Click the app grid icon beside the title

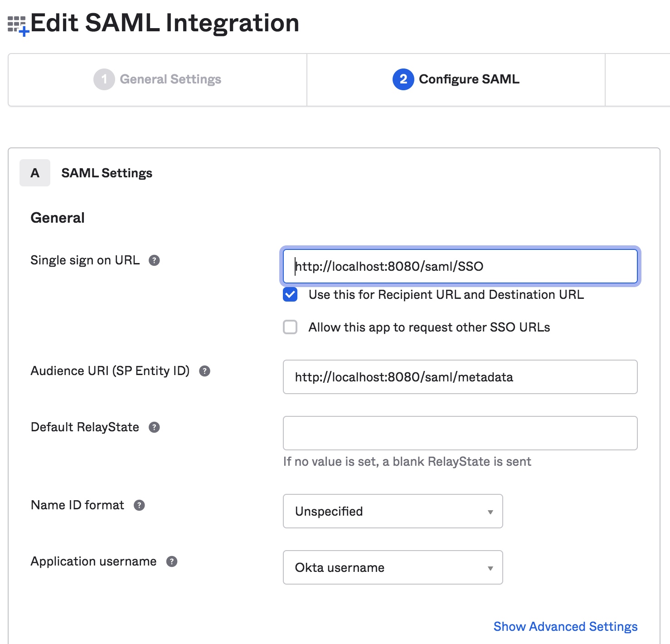click(18, 24)
